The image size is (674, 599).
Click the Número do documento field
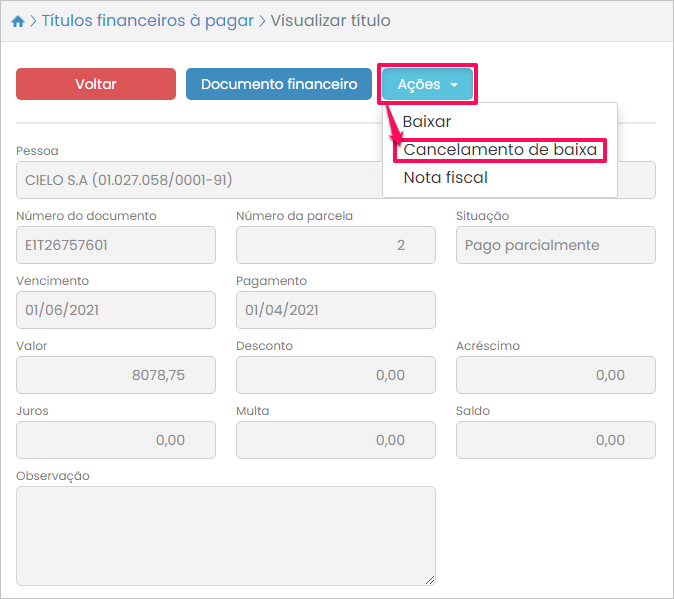click(x=116, y=245)
